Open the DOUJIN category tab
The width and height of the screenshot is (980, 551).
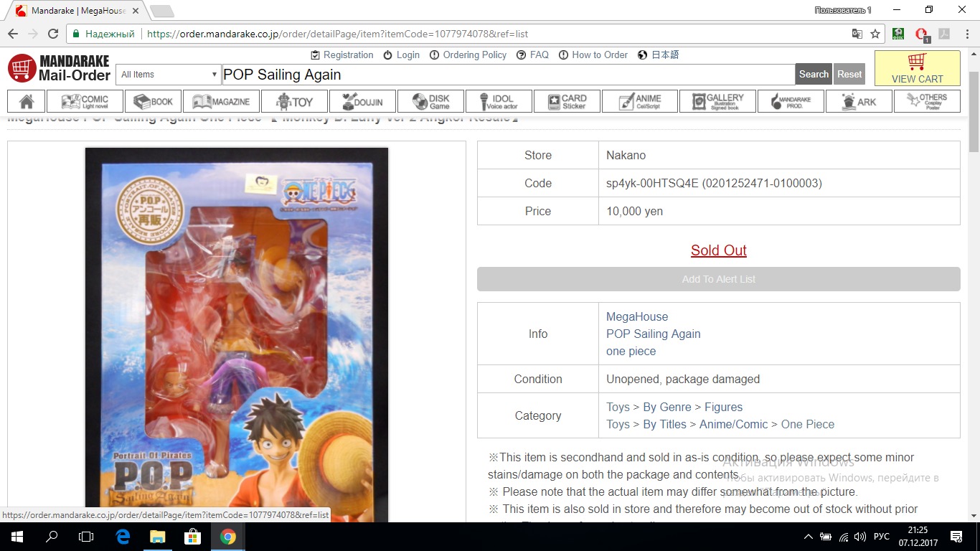(x=362, y=101)
